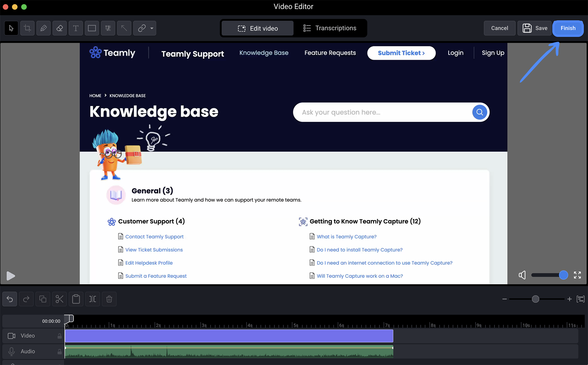Zoom in the timeline with plus
Screen dimensions: 588x365
point(569,299)
